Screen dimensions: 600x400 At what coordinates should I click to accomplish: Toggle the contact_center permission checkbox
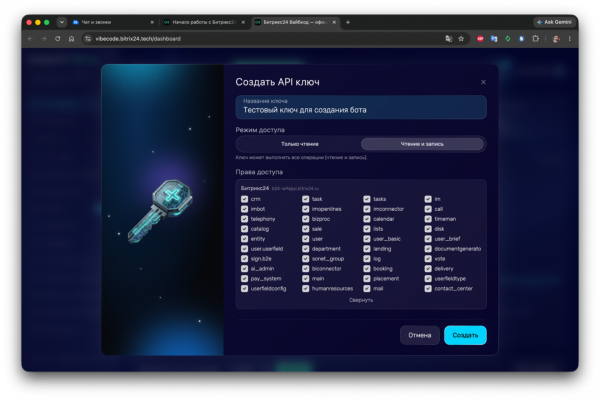pos(428,289)
